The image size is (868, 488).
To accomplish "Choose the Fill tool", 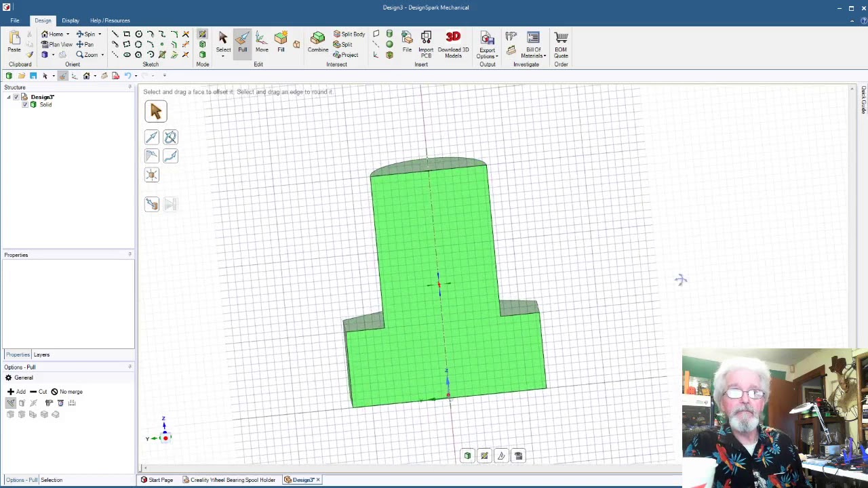I will [x=281, y=42].
